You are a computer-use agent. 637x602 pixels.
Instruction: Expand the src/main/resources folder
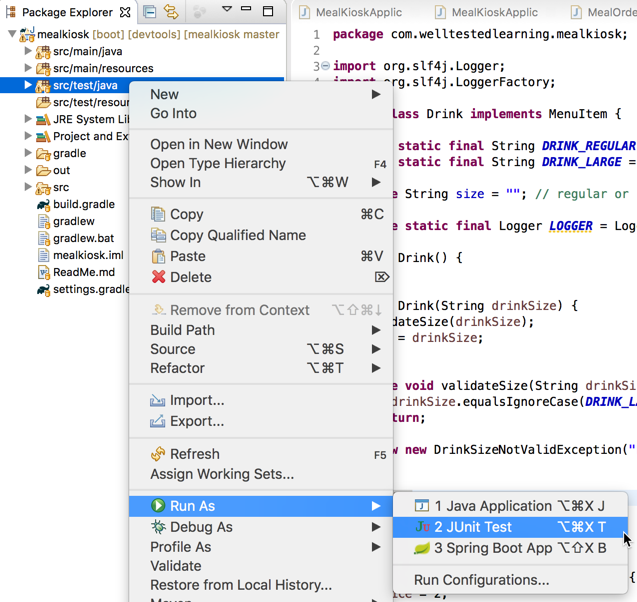coord(28,67)
